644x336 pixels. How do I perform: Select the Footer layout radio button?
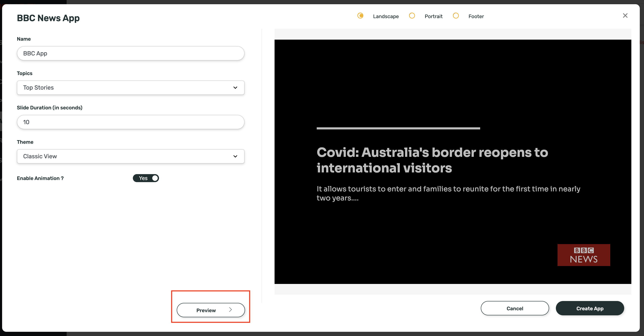(456, 16)
